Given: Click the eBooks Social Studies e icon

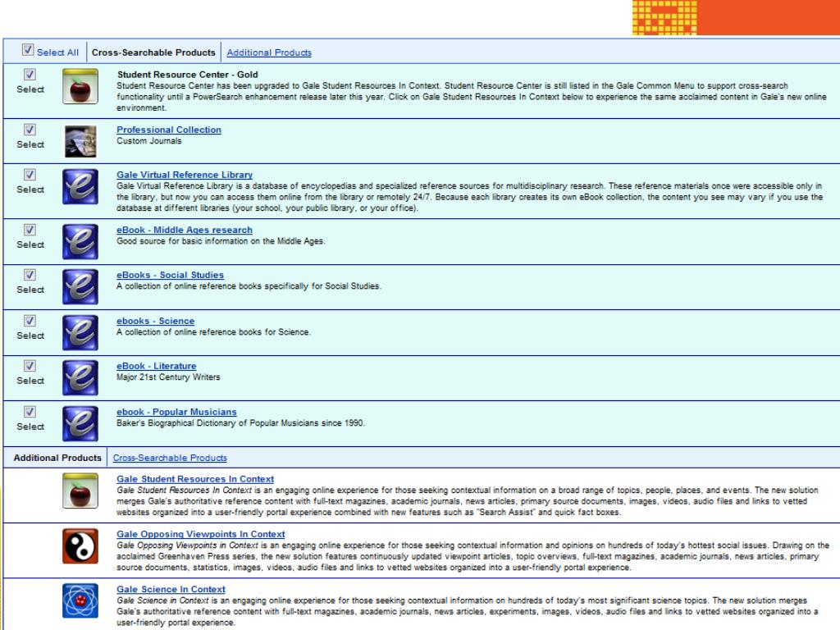Looking at the screenshot, I should (80, 286).
